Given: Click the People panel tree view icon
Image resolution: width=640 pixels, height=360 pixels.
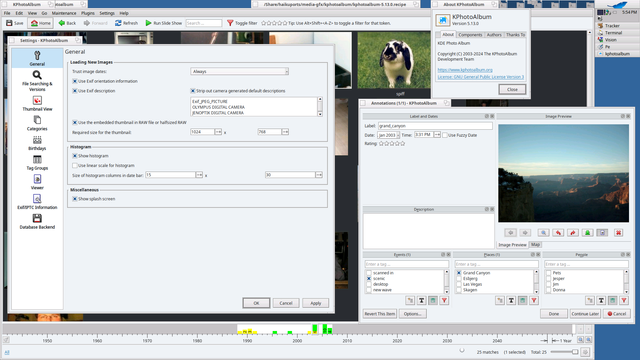Looking at the screenshot, I should (x=590, y=300).
